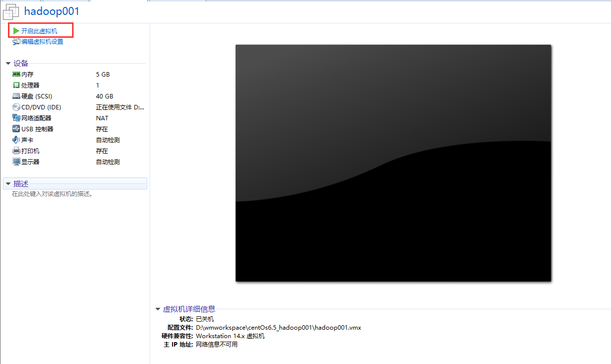This screenshot has height=364, width=611.
Task: Power on the VM via 开启此虚拟机
Action: 39,31
